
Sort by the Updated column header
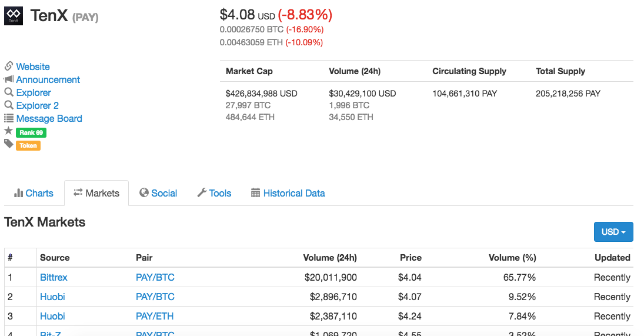coord(612,258)
